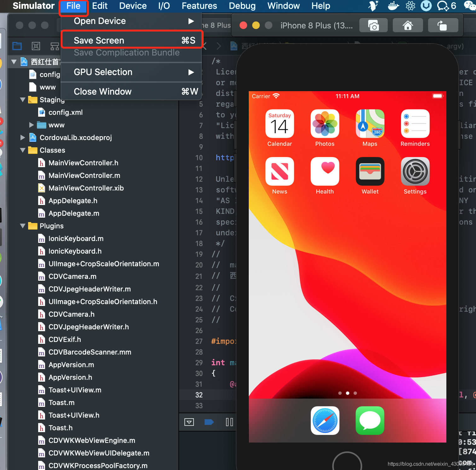Select IonicKeyboard.m in Plugins

(x=76, y=238)
